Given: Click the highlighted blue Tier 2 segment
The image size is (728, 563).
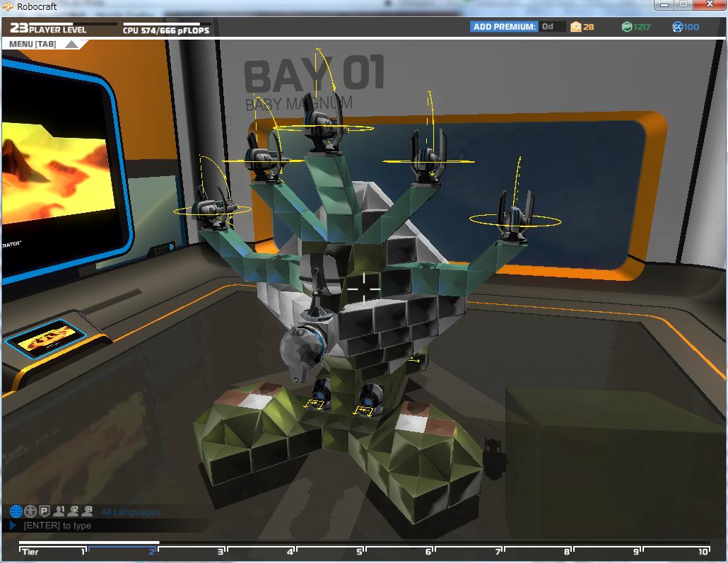Looking at the screenshot, I should click(x=122, y=551).
